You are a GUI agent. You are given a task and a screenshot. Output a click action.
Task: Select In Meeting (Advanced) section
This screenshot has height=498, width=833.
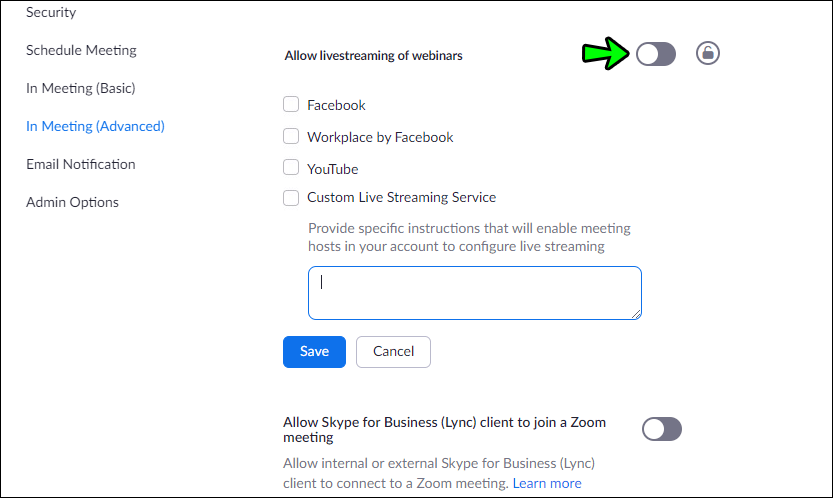tap(95, 126)
